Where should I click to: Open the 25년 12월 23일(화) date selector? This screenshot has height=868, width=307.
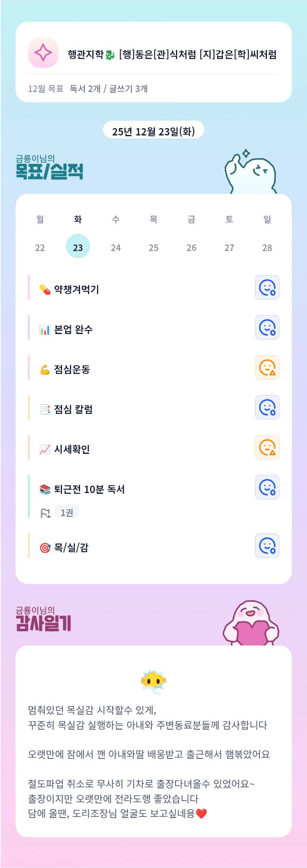tap(153, 131)
